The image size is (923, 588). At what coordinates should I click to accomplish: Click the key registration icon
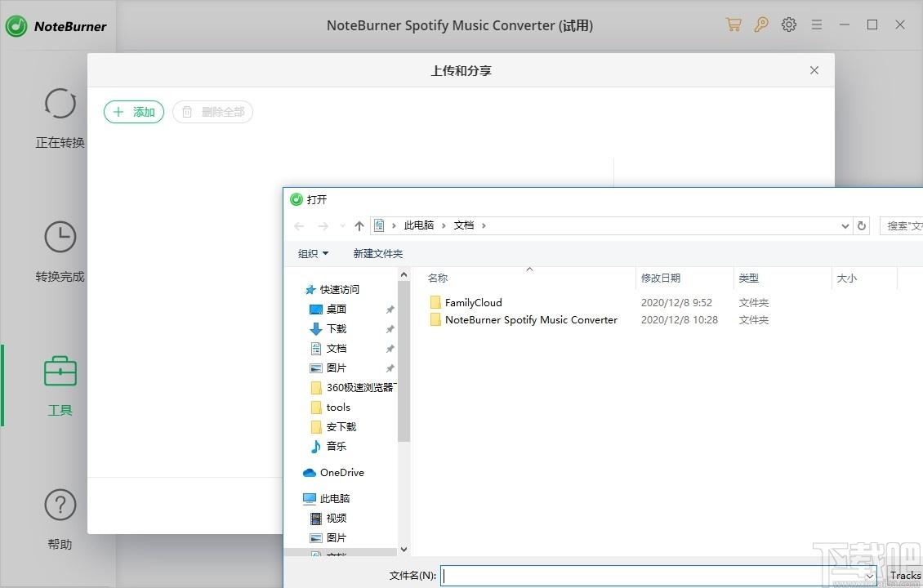click(761, 24)
